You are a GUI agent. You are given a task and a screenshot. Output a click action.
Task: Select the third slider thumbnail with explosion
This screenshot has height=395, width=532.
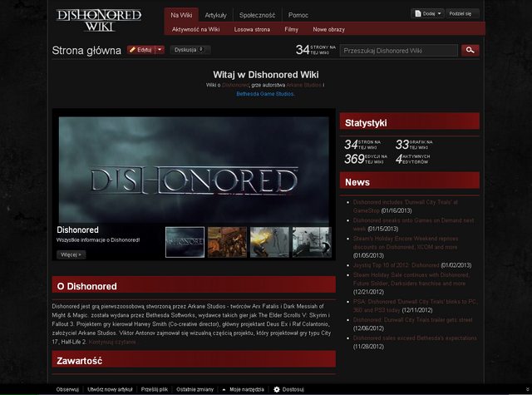tap(269, 242)
